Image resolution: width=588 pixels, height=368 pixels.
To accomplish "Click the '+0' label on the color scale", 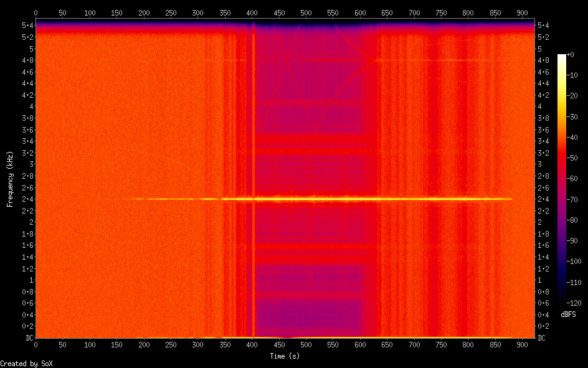I will [571, 55].
